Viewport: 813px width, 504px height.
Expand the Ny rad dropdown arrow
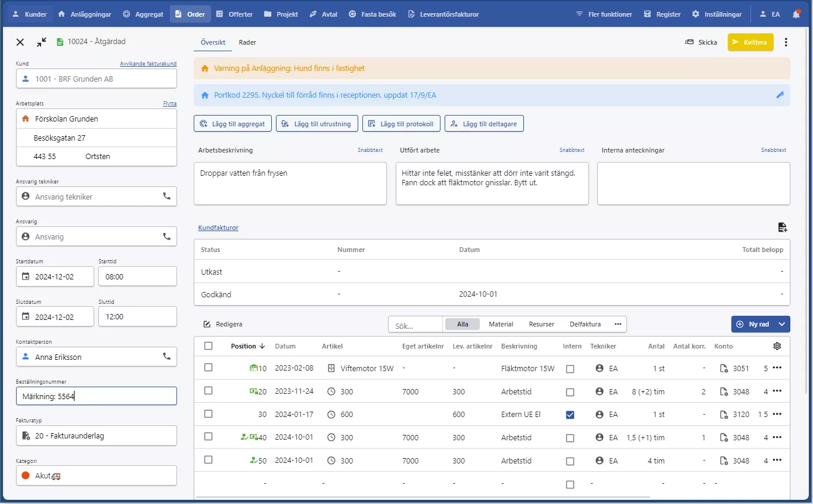pyautogui.click(x=781, y=324)
